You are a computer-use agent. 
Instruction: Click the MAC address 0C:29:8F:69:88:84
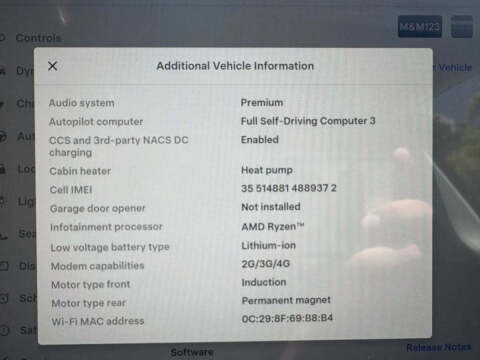287,318
